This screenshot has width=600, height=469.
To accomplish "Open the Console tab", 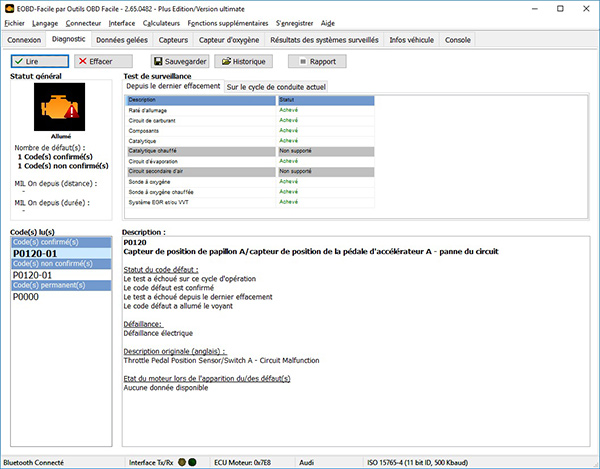I will point(458,40).
